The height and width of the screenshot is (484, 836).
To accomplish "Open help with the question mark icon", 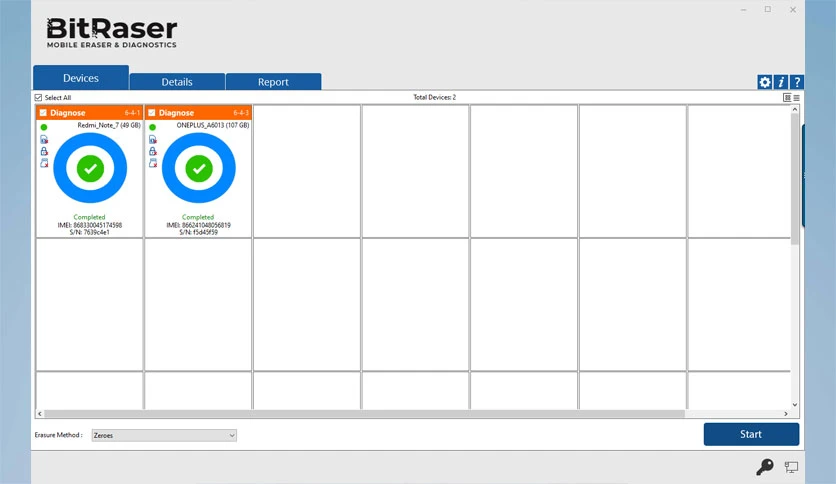I will [x=797, y=82].
